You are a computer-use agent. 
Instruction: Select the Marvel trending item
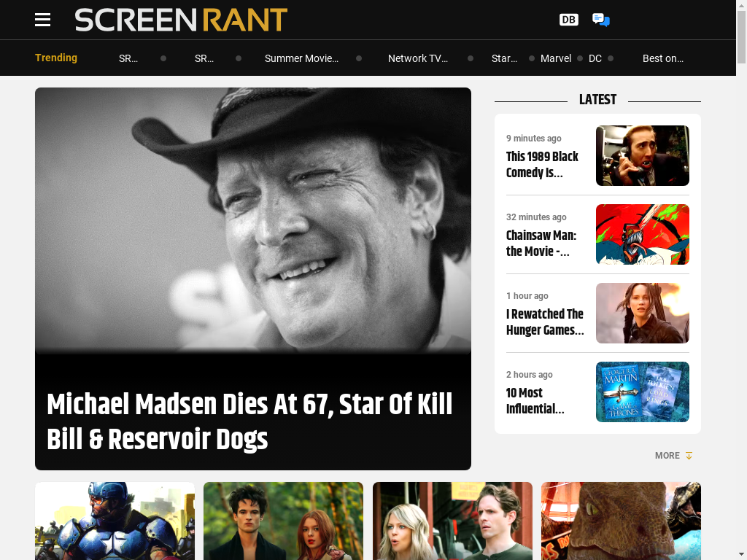555,58
